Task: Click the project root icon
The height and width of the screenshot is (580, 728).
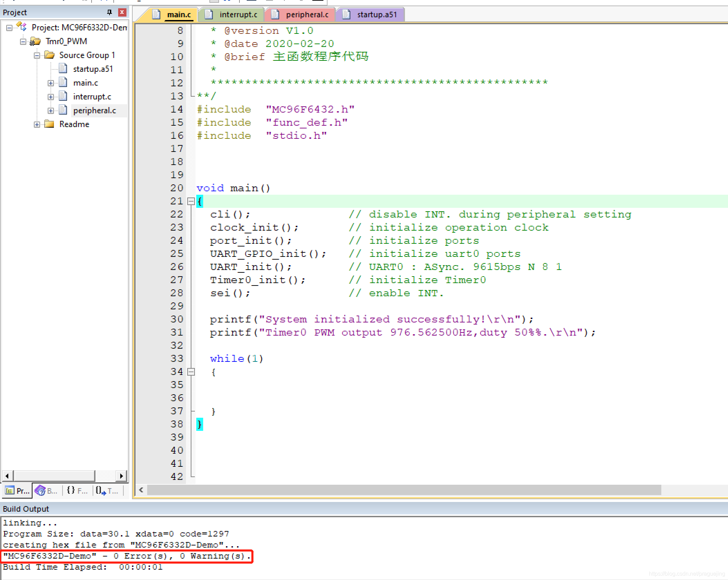Action: point(21,27)
